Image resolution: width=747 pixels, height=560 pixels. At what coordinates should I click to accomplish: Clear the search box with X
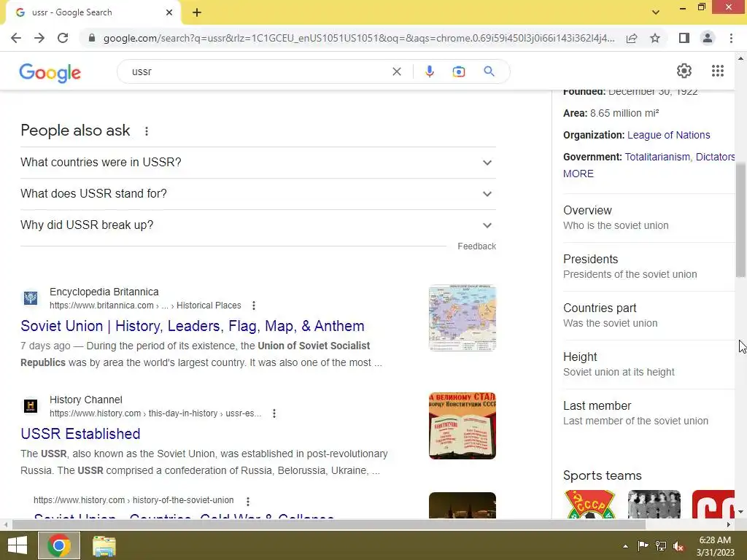click(x=396, y=71)
